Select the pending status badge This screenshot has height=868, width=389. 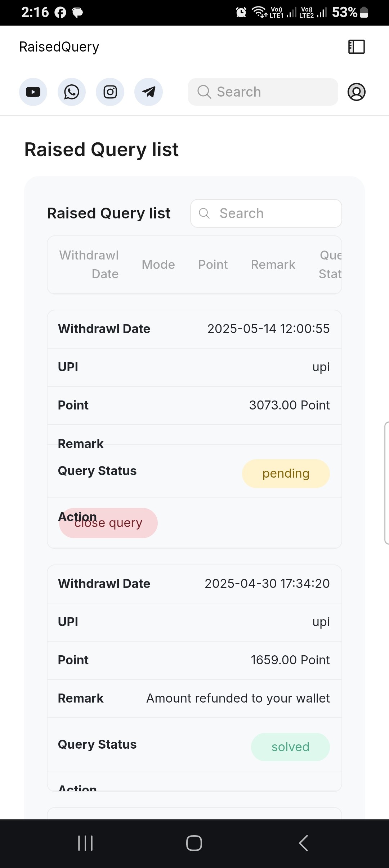point(286,474)
